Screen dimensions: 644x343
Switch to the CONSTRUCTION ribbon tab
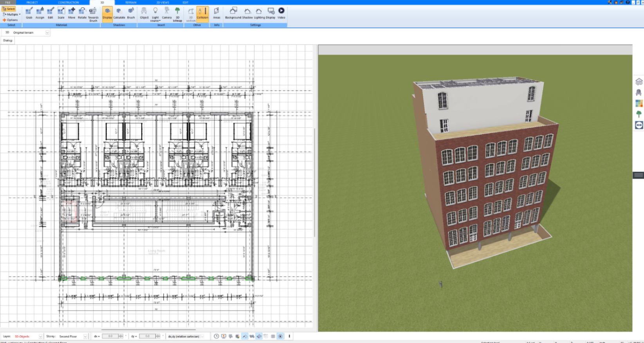[x=69, y=2]
